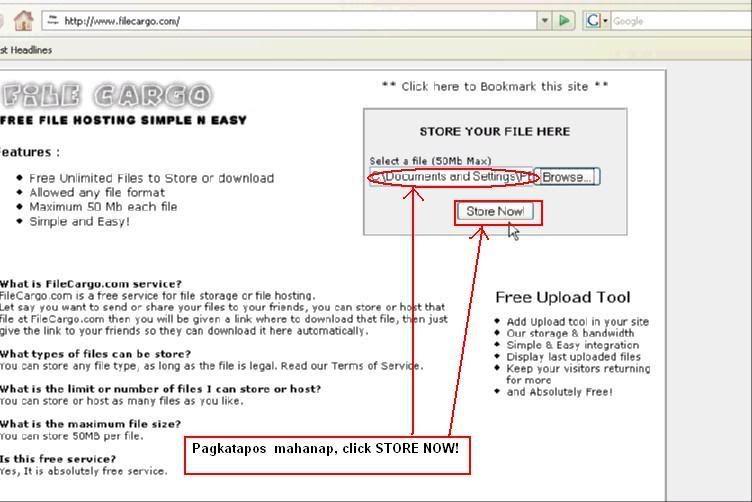Click the Google search engine icon
Screen dimensions: 752x502
pos(593,20)
